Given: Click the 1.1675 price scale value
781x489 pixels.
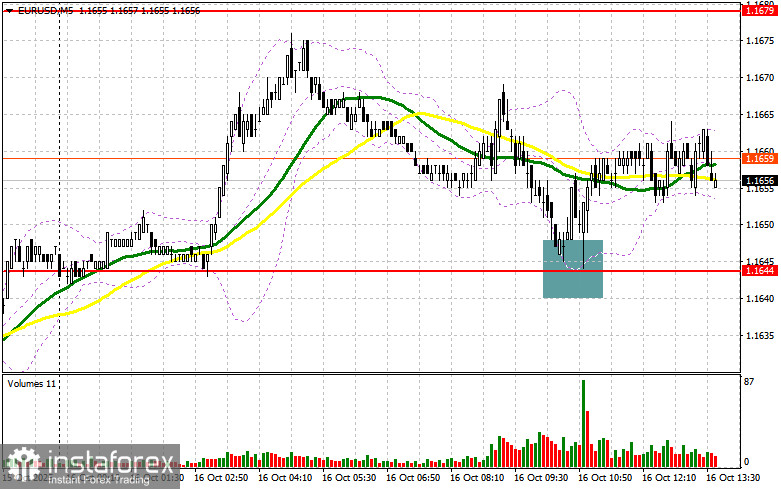Looking at the screenshot, I should coord(761,41).
